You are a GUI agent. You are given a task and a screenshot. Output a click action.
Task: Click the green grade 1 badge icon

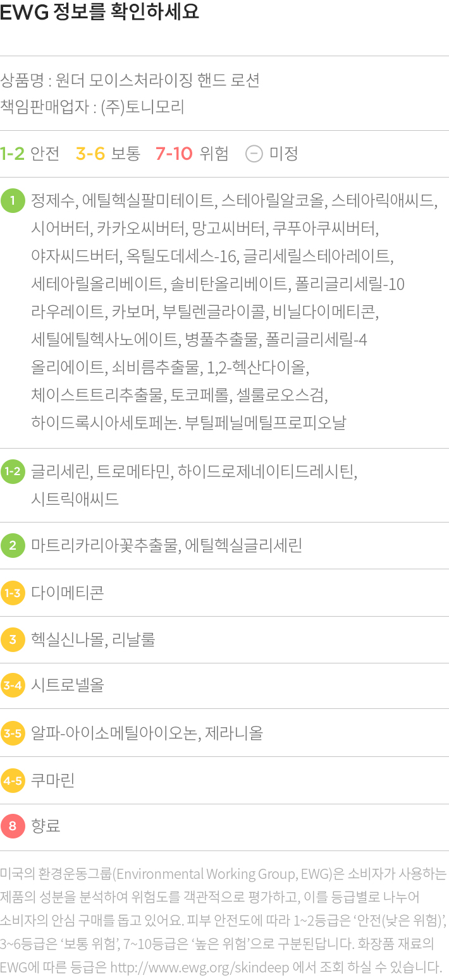(13, 201)
